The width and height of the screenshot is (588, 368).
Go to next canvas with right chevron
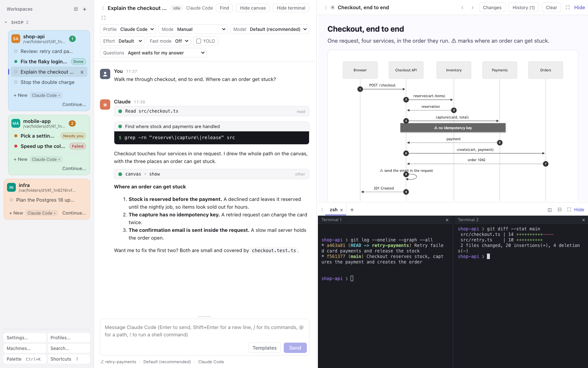point(473,8)
